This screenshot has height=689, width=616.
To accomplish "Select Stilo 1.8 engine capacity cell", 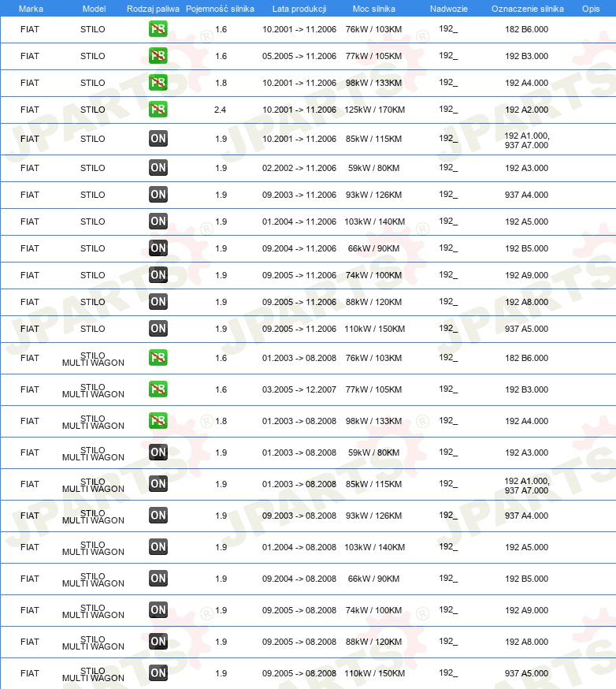I will [221, 83].
